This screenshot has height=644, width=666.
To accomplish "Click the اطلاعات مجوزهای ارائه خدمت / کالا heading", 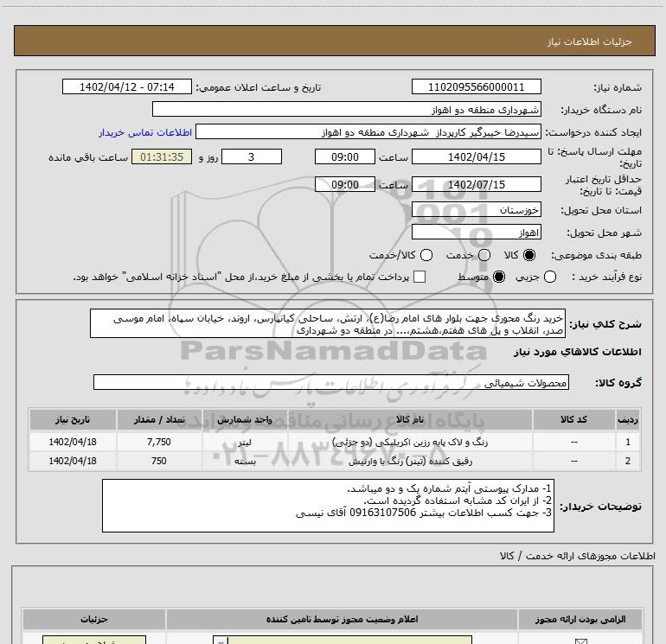I will [x=578, y=556].
